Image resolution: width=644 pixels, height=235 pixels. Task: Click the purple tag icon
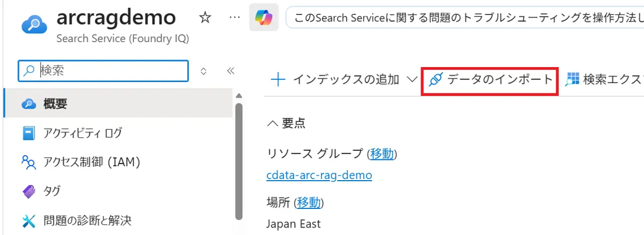coord(29,191)
